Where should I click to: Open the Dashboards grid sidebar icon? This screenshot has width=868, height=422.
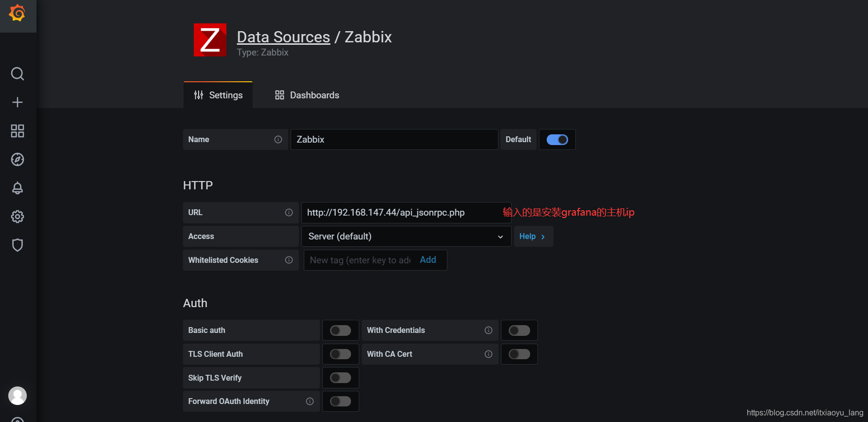coord(18,131)
